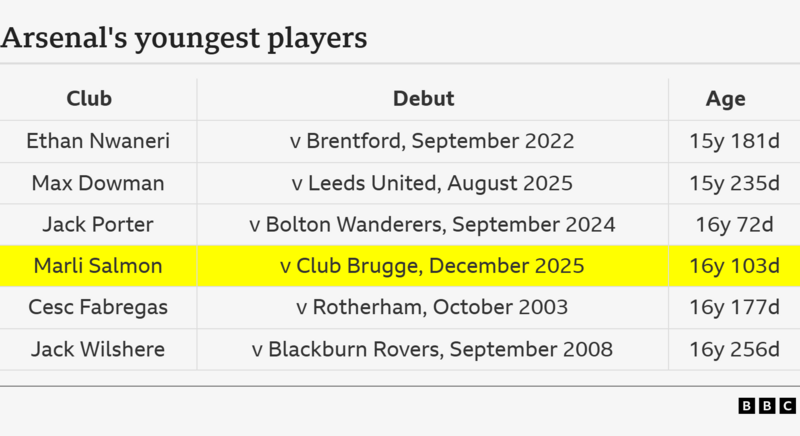The image size is (800, 436).
Task: Select the Jack Porter name cell
Action: tap(98, 224)
